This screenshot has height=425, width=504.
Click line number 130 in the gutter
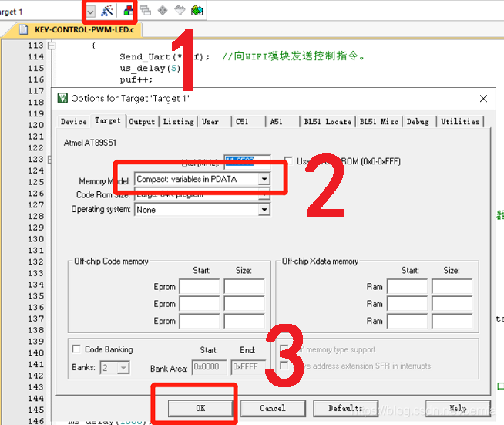click(35, 239)
